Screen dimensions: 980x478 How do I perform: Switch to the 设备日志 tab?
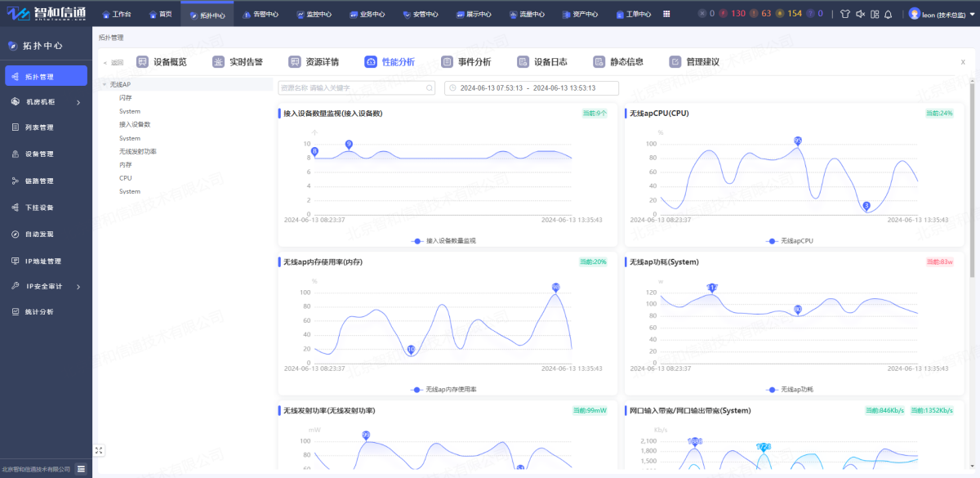tap(542, 62)
